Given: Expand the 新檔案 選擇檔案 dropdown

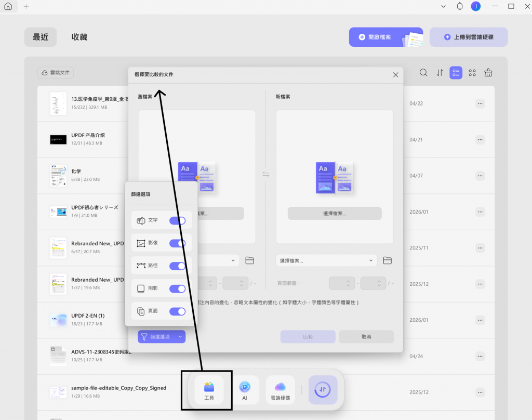Looking at the screenshot, I should pyautogui.click(x=326, y=261).
